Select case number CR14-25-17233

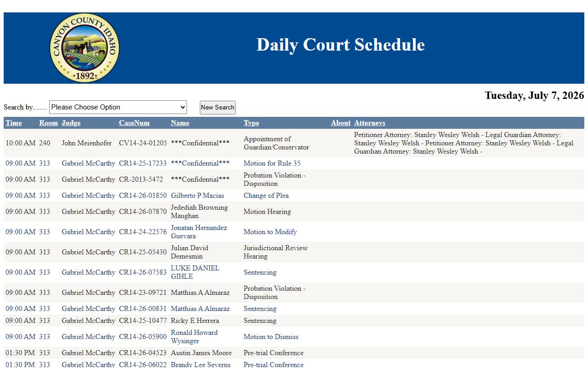(143, 163)
